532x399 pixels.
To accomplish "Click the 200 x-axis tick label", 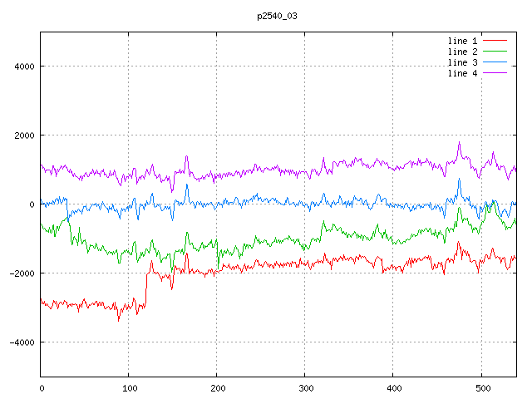I will [217, 387].
